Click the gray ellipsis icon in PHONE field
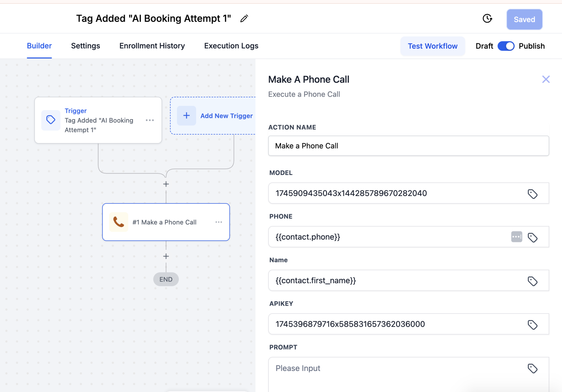Screen dimensions: 562x392 pyautogui.click(x=517, y=237)
